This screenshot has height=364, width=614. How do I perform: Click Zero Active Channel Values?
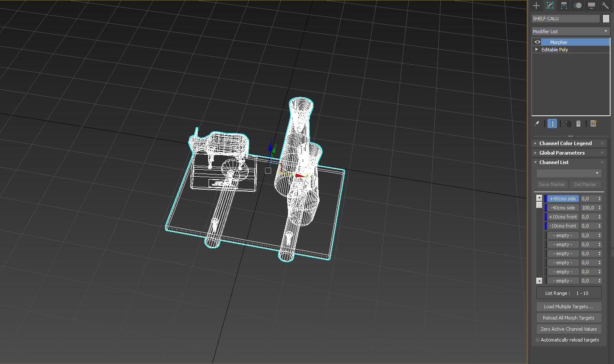569,329
